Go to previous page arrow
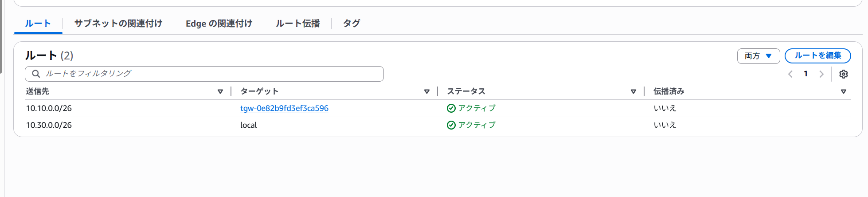Viewport: 868px width, 197px height. click(x=790, y=74)
